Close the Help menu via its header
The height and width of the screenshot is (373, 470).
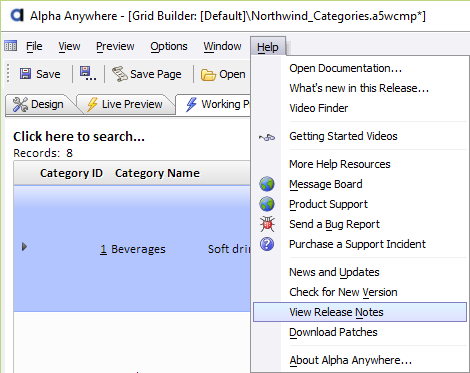268,47
